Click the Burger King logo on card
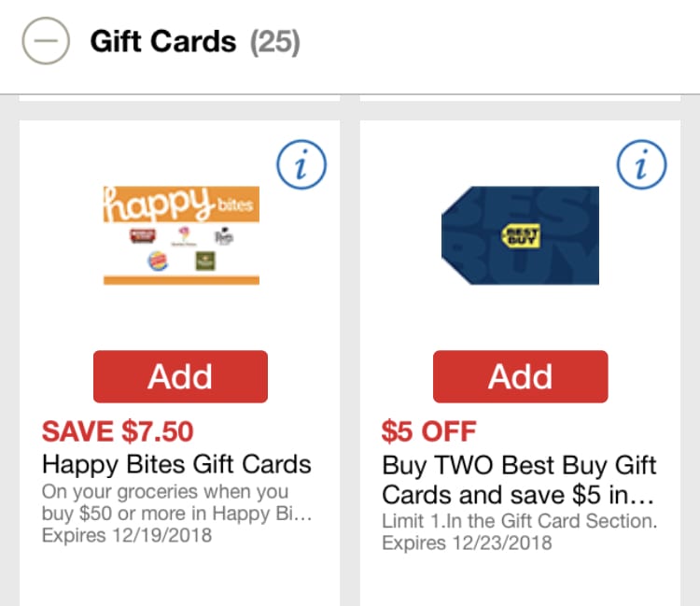700x606 pixels. point(160,261)
